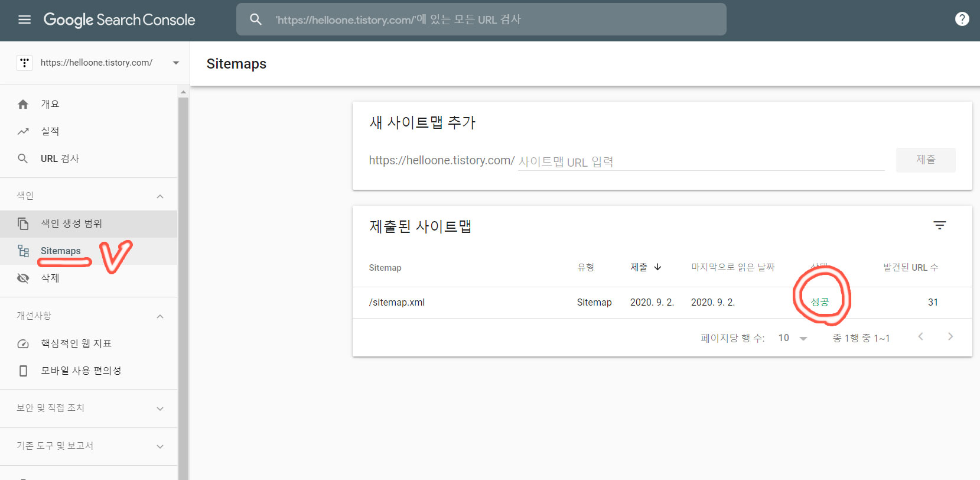Click the 제출 submit button

(x=926, y=160)
